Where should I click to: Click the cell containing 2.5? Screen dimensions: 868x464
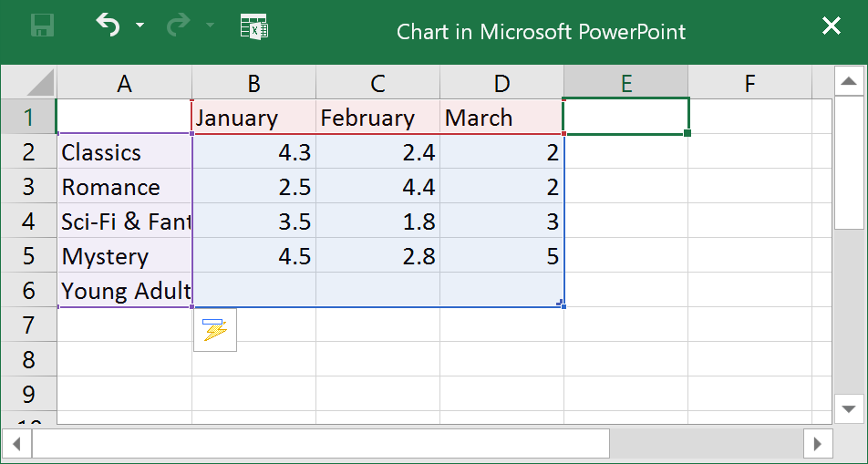pyautogui.click(x=254, y=187)
